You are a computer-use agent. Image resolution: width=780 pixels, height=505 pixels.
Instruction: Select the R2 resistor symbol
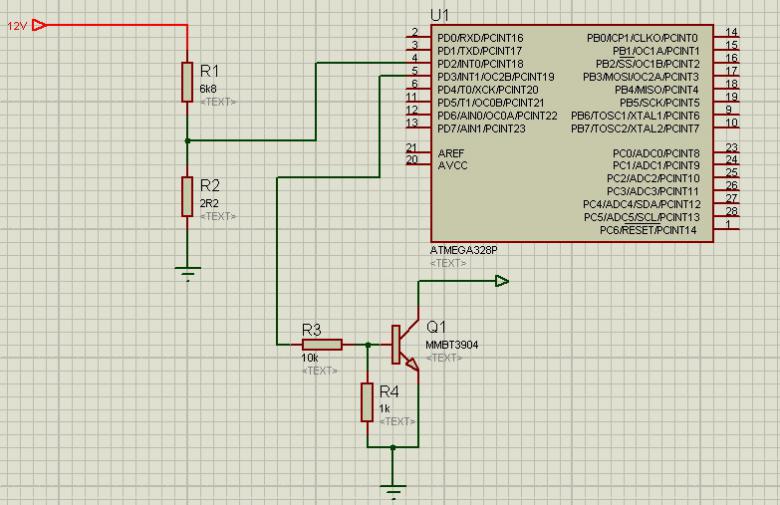pyautogui.click(x=187, y=197)
